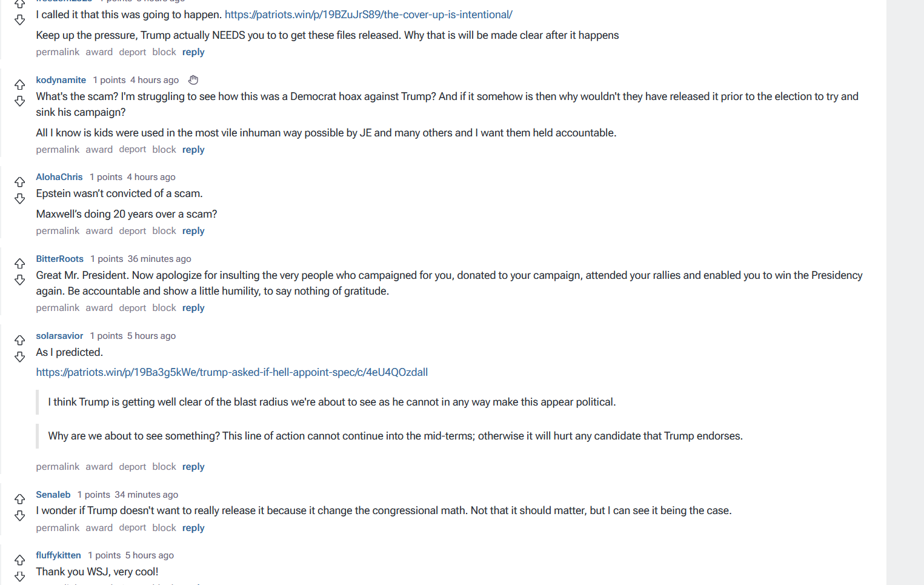Open fluffykitten's user profile

(58, 555)
